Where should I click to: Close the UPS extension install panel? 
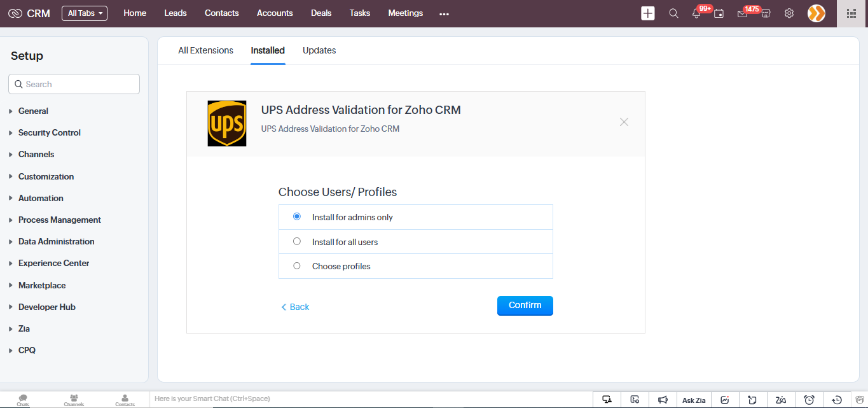pyautogui.click(x=624, y=122)
